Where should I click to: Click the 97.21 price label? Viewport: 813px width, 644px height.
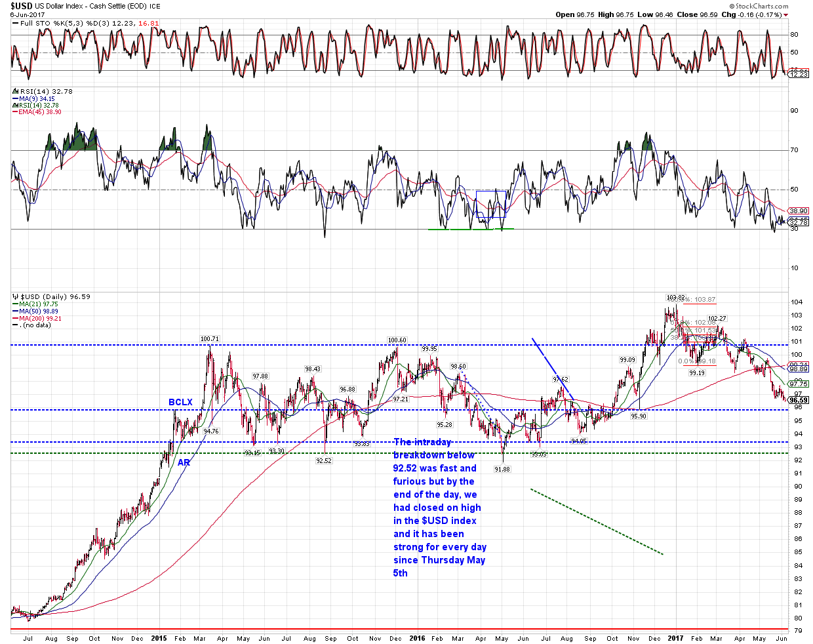coord(401,399)
